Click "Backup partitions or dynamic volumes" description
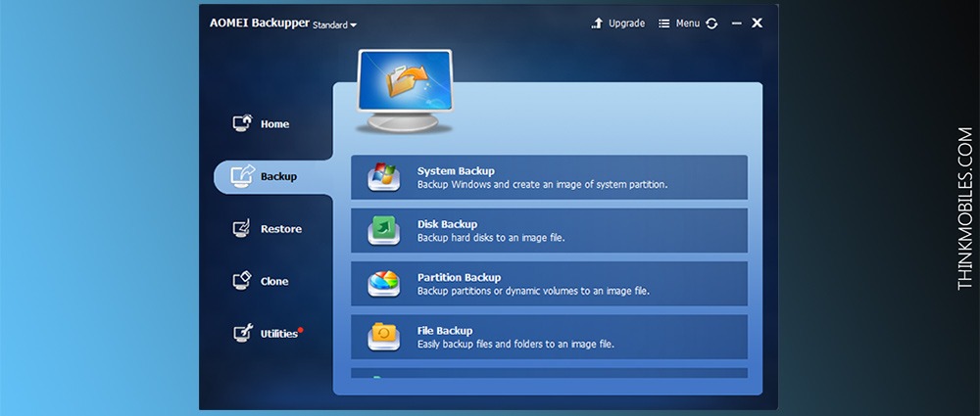This screenshot has height=416, width=980. coord(533,291)
